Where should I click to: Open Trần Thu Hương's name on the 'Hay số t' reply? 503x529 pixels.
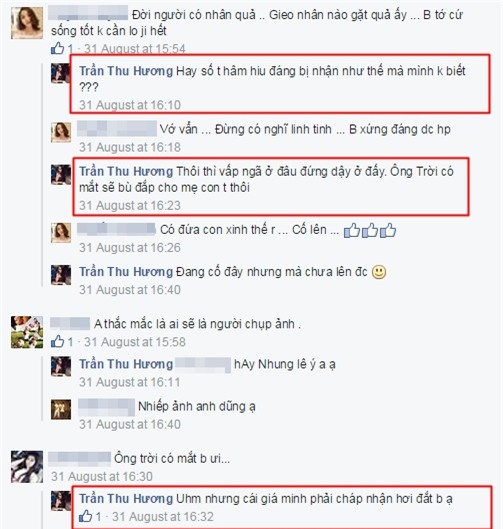(x=126, y=71)
